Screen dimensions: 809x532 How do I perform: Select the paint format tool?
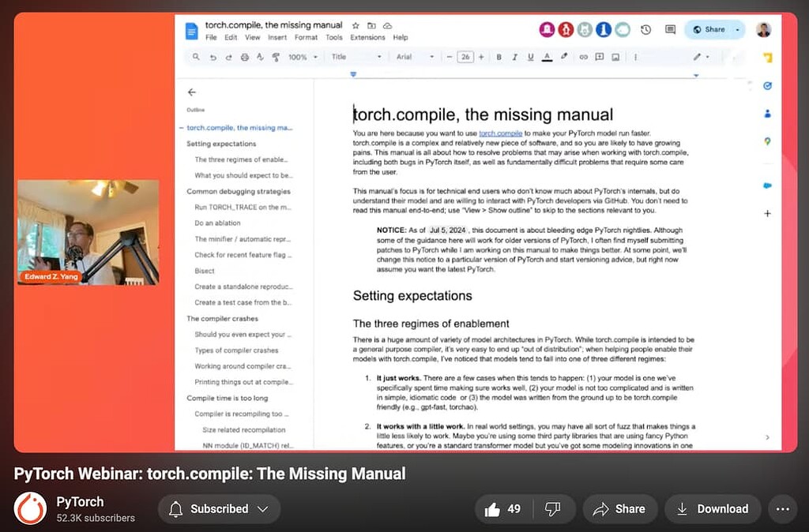pos(276,57)
